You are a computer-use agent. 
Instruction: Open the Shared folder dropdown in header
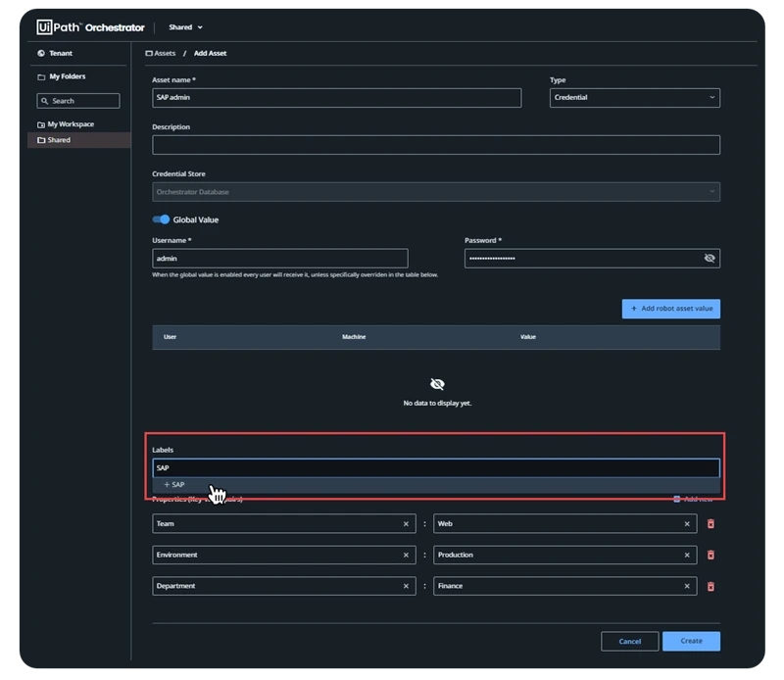[x=185, y=27]
